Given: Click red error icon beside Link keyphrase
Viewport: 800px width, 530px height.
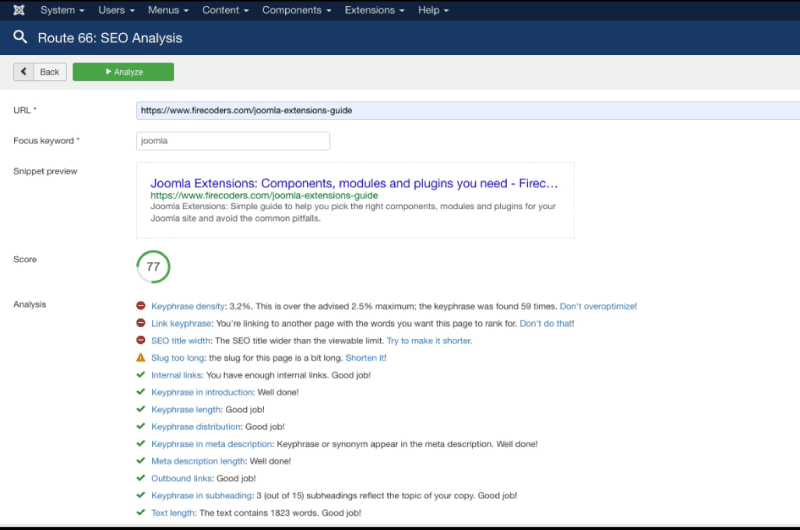Looking at the screenshot, I should pyautogui.click(x=141, y=323).
